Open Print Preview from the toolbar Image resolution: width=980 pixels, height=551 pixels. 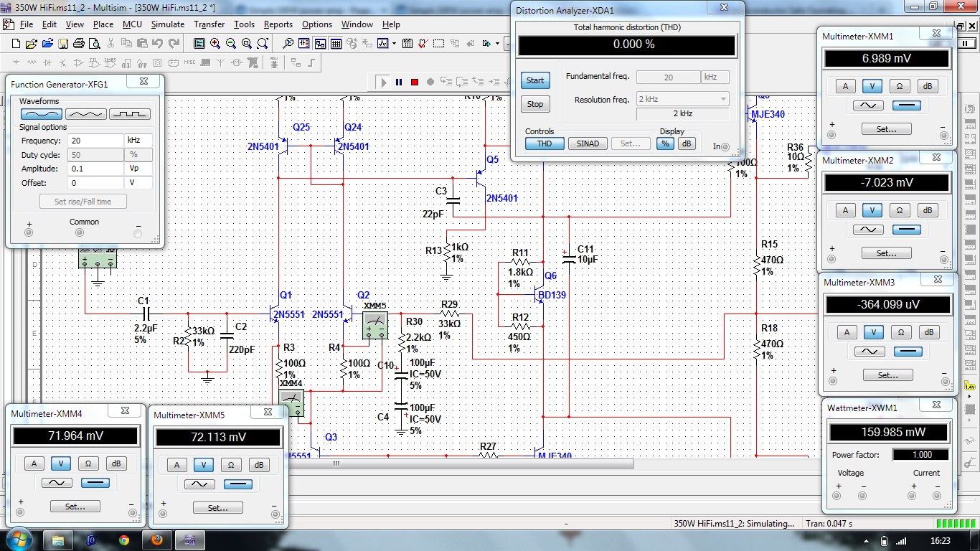(95, 44)
